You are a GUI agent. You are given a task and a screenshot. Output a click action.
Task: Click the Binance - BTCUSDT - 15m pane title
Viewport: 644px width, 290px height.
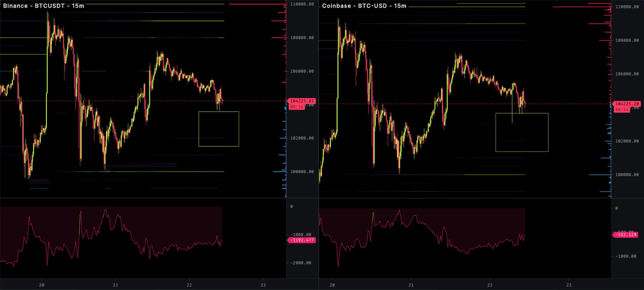[43, 6]
